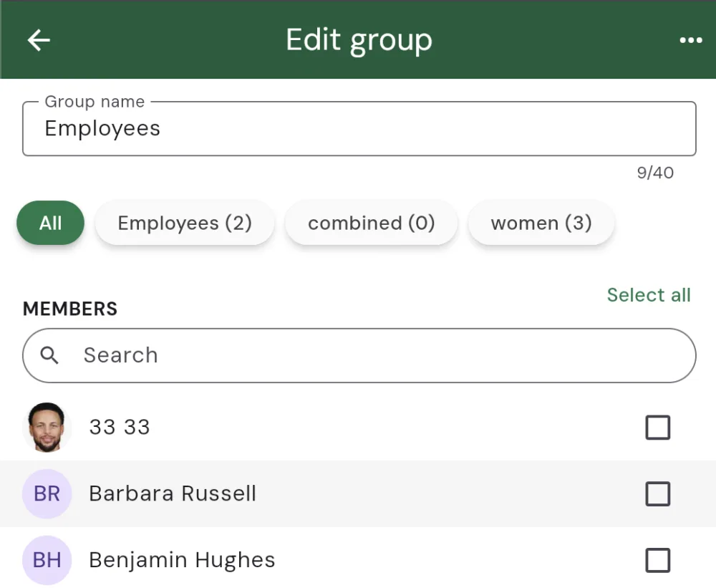Tick the Barbara Russell checkbox
Viewport: 716px width, 588px height.
pos(657,493)
